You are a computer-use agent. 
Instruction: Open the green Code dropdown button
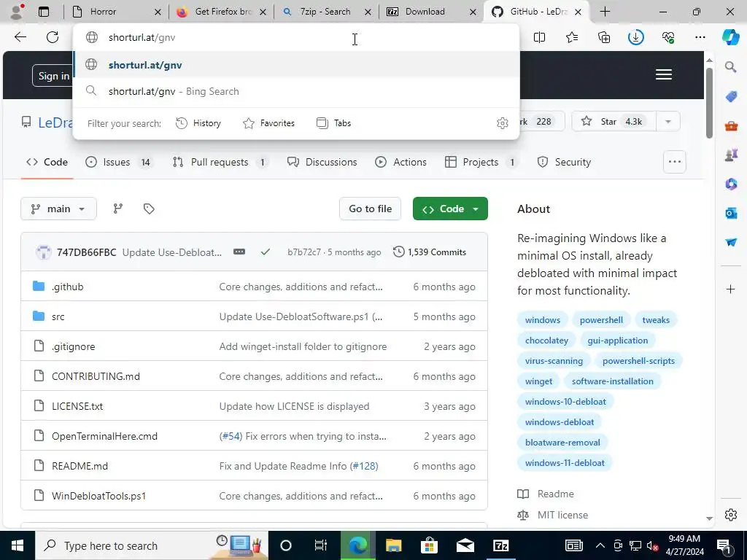pyautogui.click(x=450, y=209)
